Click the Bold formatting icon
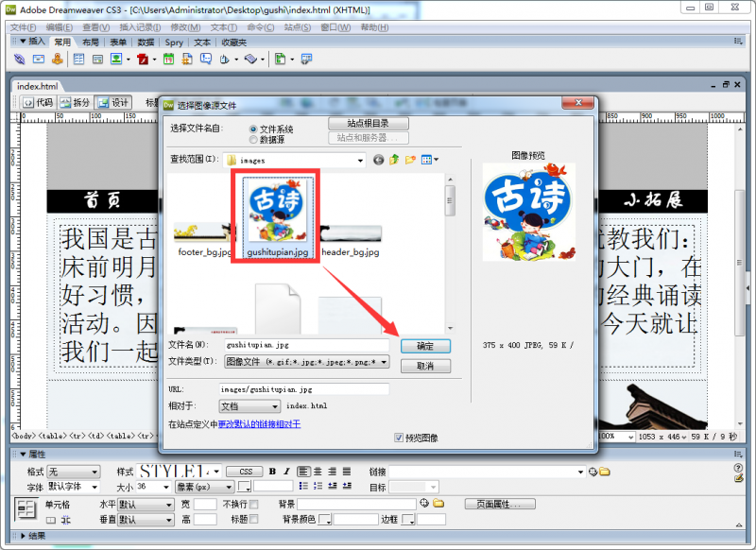 272,472
